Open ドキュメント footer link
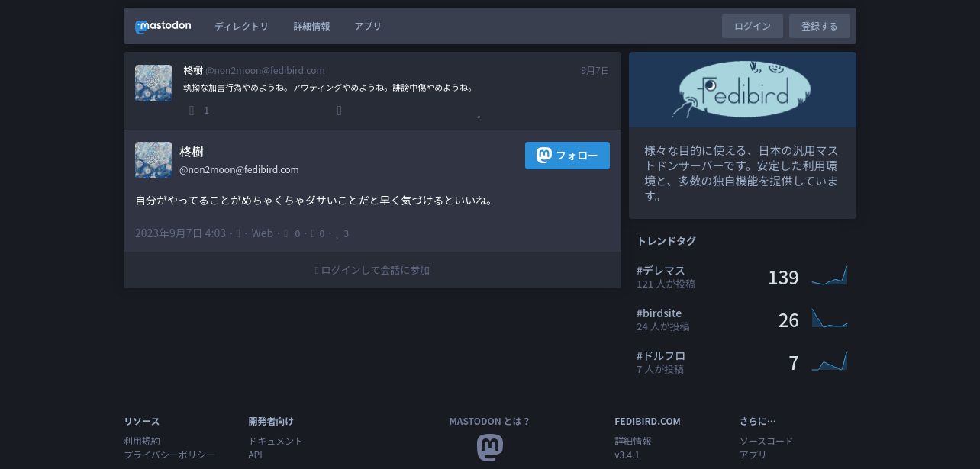The width and height of the screenshot is (980, 469). pos(276,441)
